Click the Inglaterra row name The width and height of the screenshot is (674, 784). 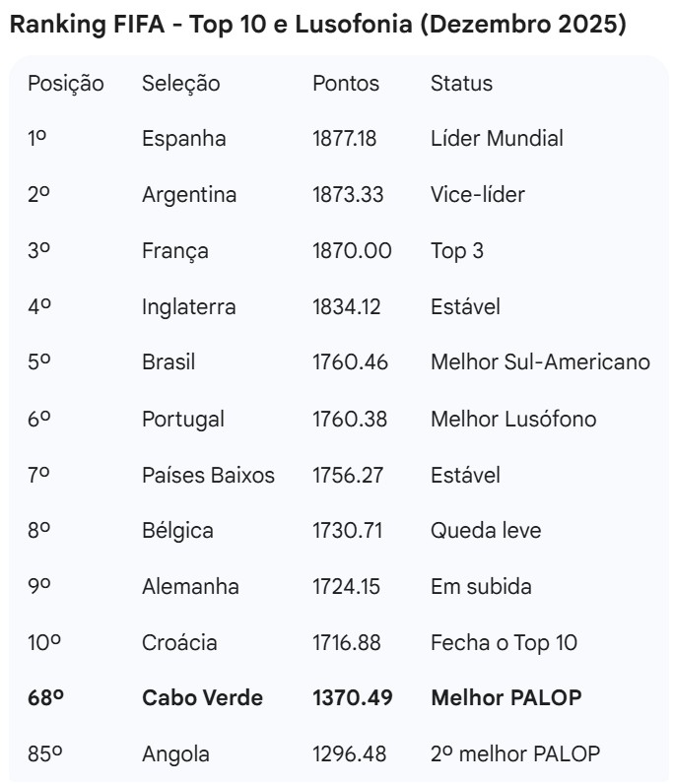click(189, 307)
